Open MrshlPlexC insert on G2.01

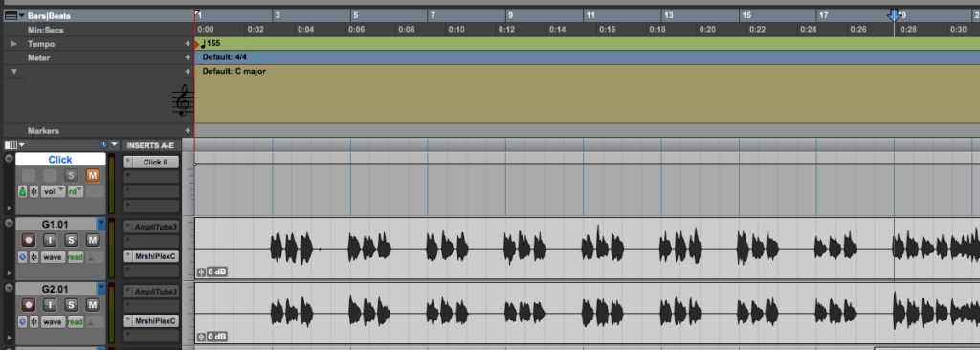[x=156, y=321]
